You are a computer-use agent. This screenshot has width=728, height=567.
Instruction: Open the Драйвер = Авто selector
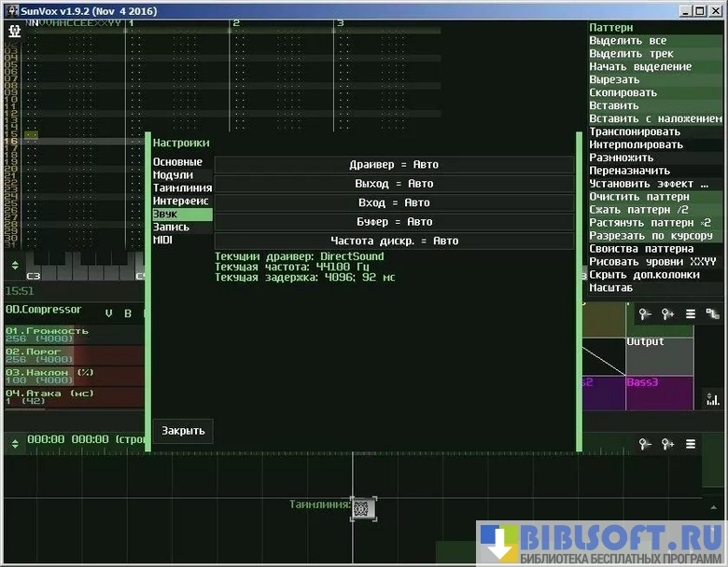tap(394, 164)
